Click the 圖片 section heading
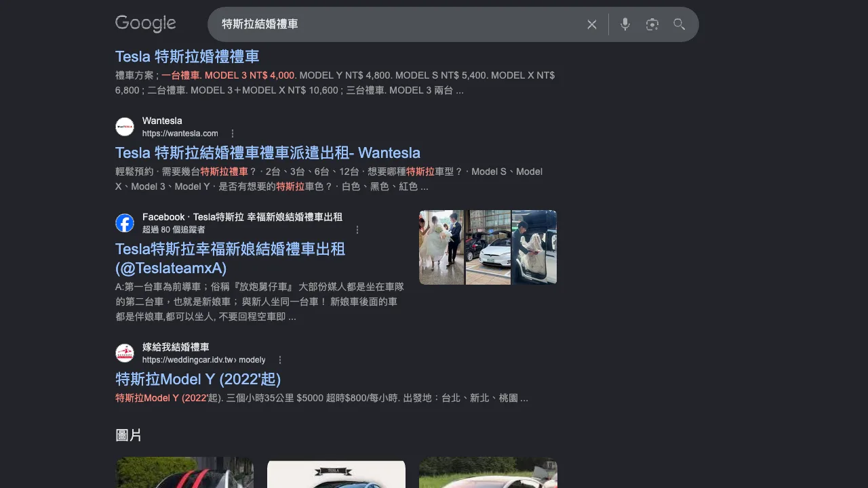 pos(129,435)
